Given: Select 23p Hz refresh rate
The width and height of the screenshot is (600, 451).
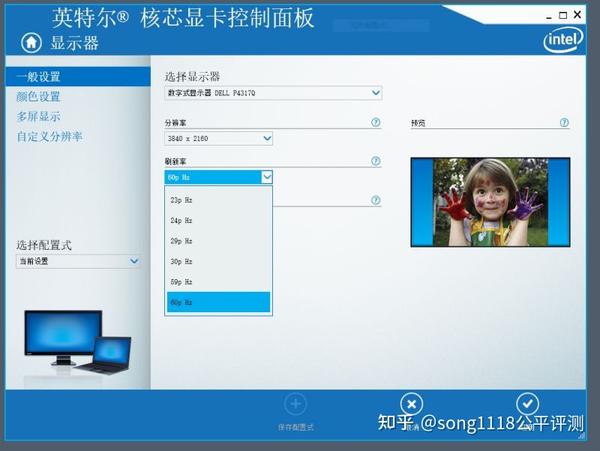Looking at the screenshot, I should click(x=218, y=200).
